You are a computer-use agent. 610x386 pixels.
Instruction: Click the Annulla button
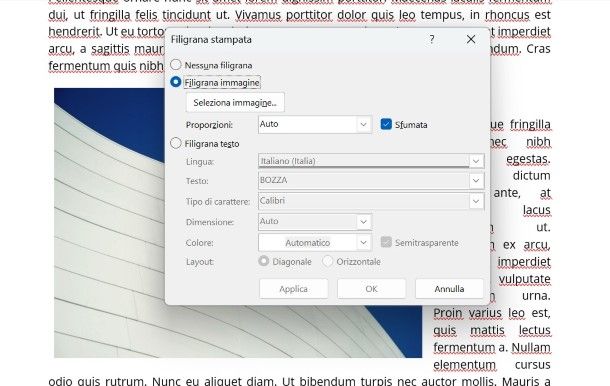click(449, 289)
